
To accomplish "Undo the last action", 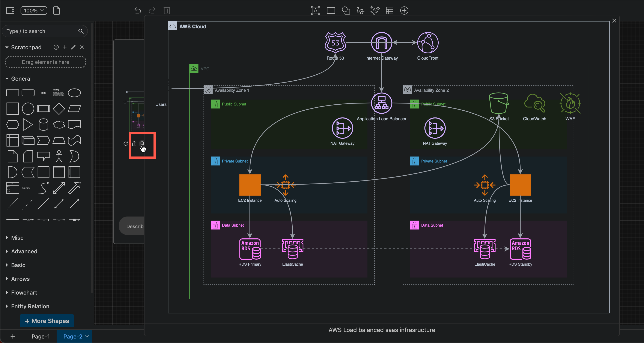I will click(137, 10).
